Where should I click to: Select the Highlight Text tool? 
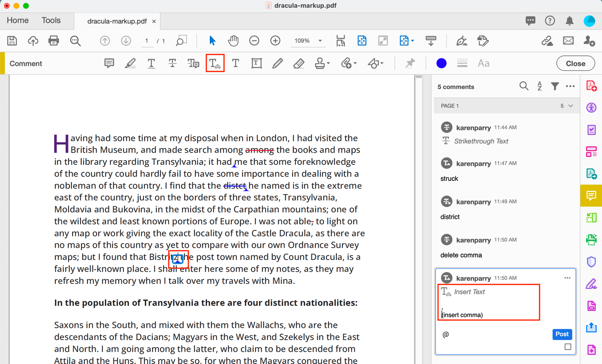[x=130, y=63]
